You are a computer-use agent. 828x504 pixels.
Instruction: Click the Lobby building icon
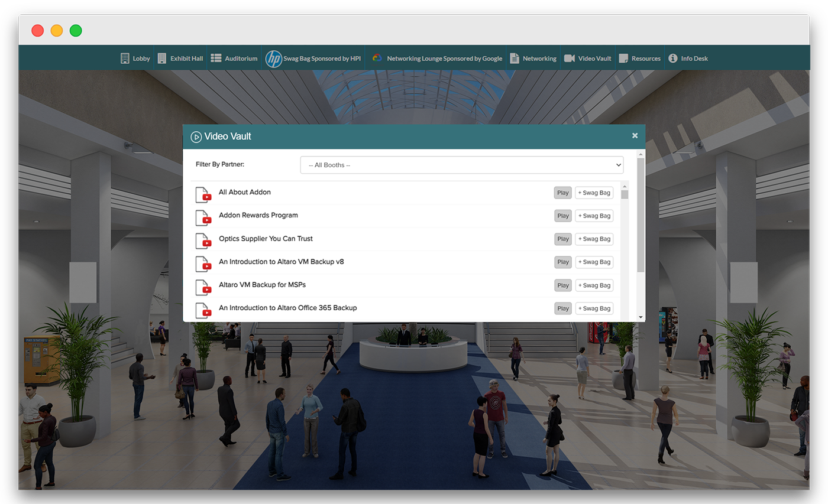pos(125,58)
